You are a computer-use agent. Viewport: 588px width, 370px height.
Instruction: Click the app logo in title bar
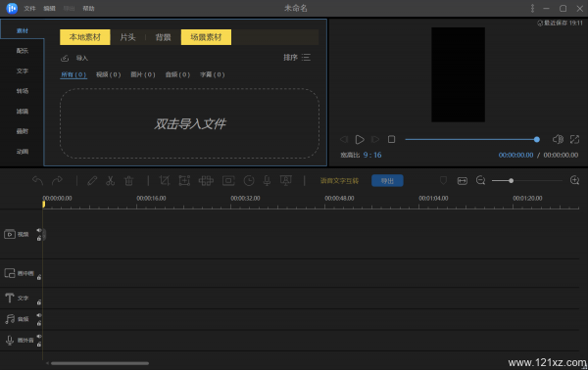12,8
